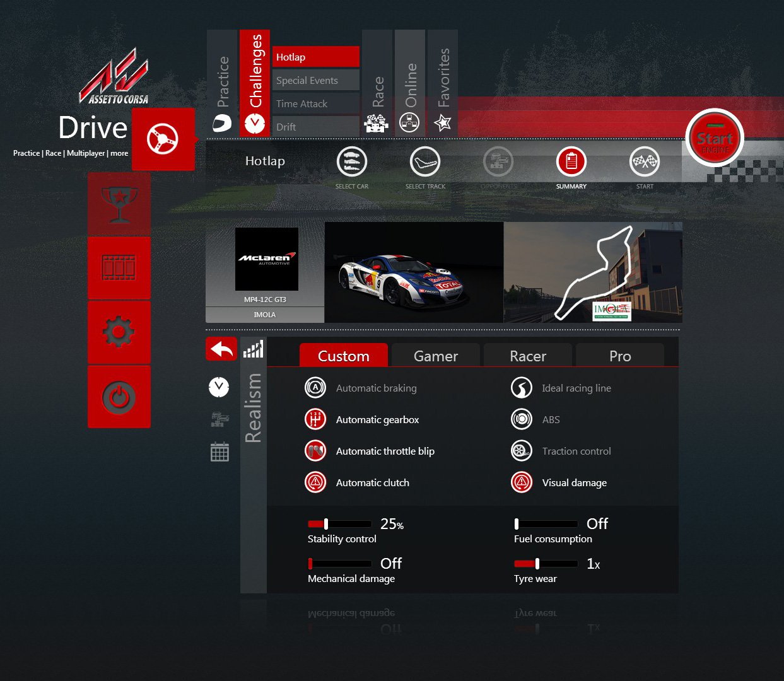Click the checkered flags Start step icon
Image resolution: width=784 pixels, height=681 pixels.
pyautogui.click(x=645, y=162)
